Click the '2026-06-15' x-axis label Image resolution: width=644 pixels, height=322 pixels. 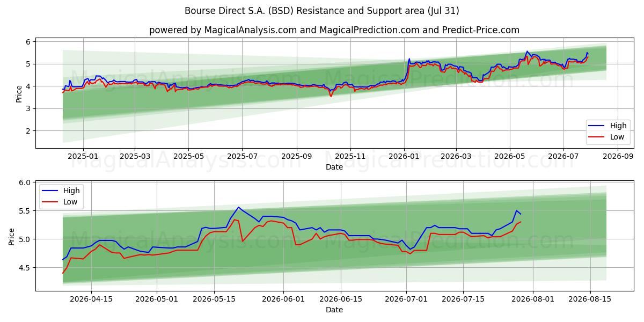tap(341, 299)
